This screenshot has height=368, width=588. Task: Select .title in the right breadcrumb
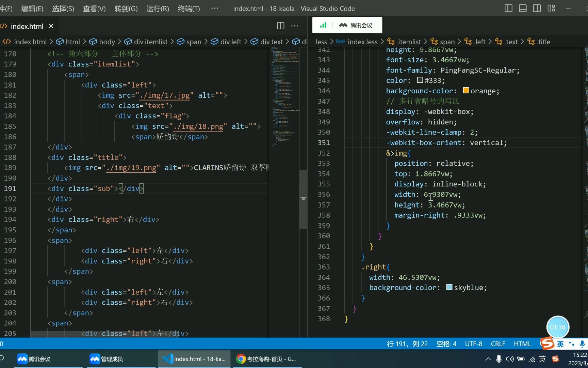[x=543, y=42]
